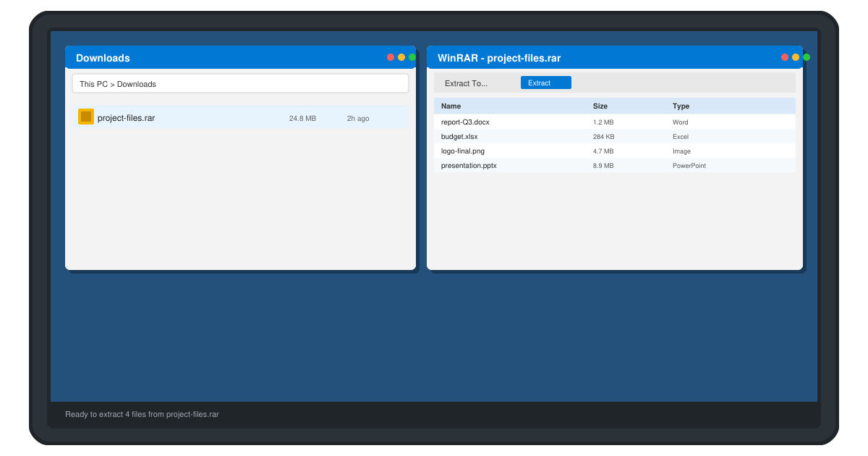Screen dimensions: 868x456
Task: Click the 8.9 MB size cell
Action: [x=603, y=166]
